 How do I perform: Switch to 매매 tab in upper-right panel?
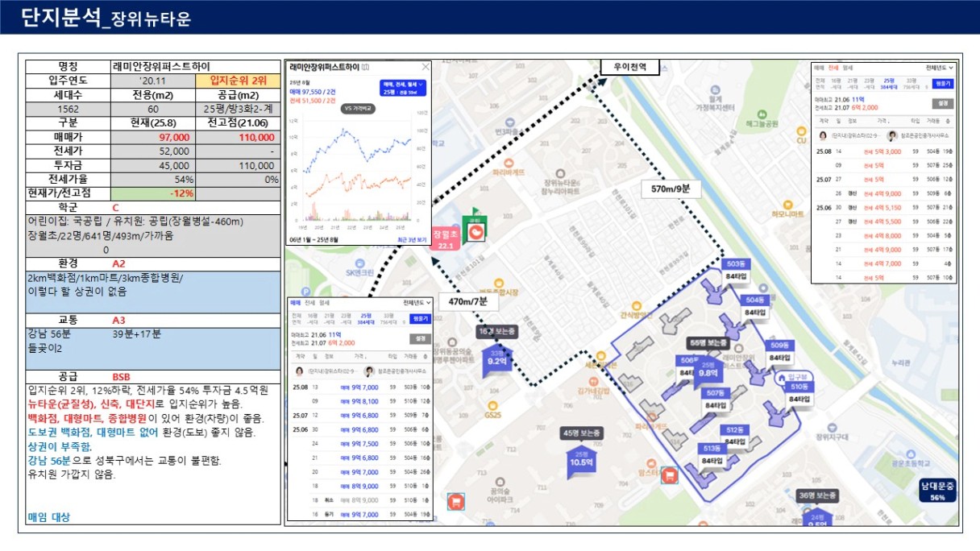coord(819,68)
